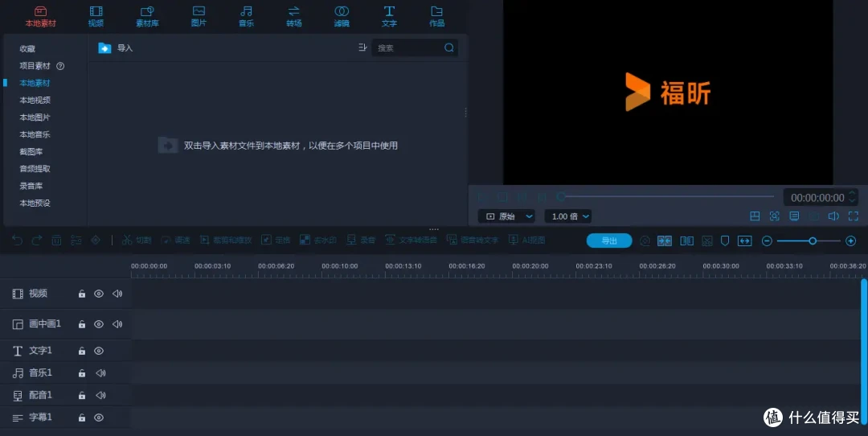Select 截图库 in the sidebar
Image resolution: width=868 pixels, height=436 pixels.
coord(31,152)
